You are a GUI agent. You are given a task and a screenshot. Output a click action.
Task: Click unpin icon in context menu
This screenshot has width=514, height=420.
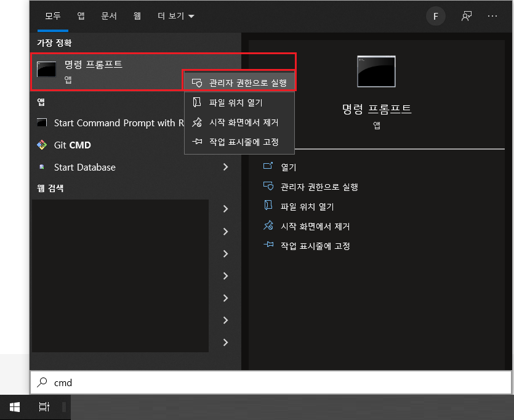coord(197,123)
